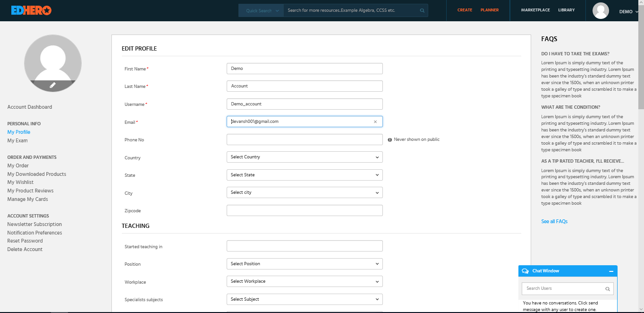Screen dimensions: 644x313
Task: Click FAQ 'AS A TIP RATED TEACHER, I'LL RECIEVE...'
Action: [583, 161]
